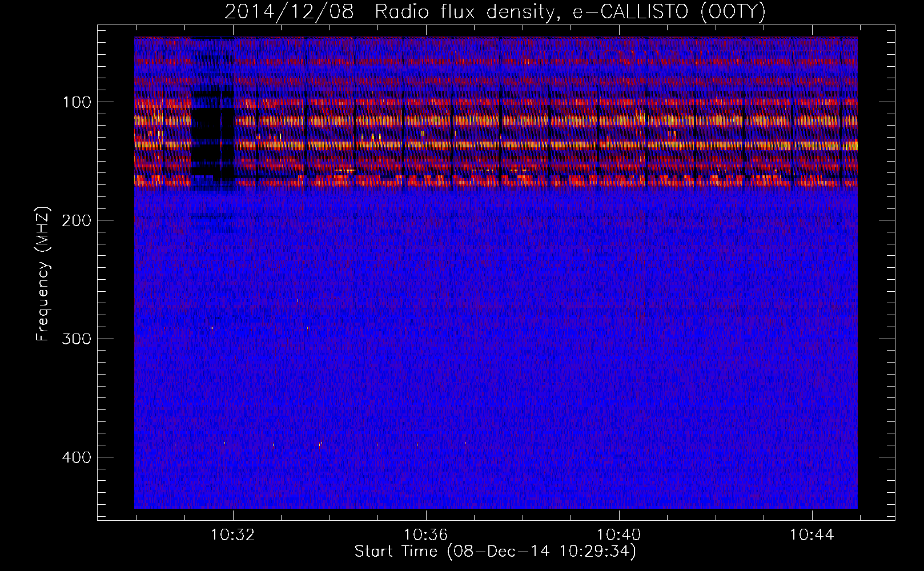
Task: Click the "100" frequency tick label
Action: (78, 102)
